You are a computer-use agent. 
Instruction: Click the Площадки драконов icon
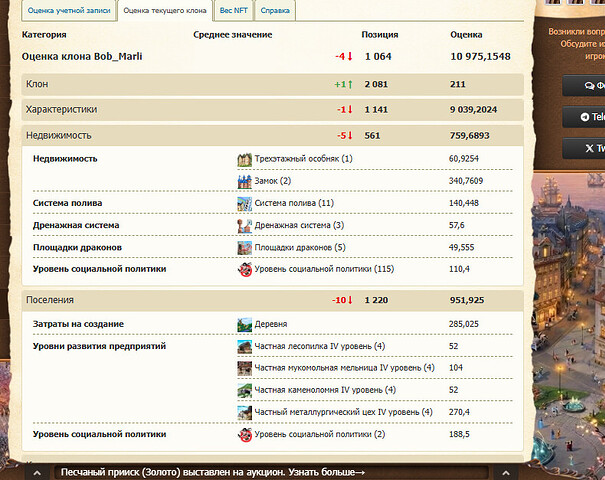[x=244, y=247]
